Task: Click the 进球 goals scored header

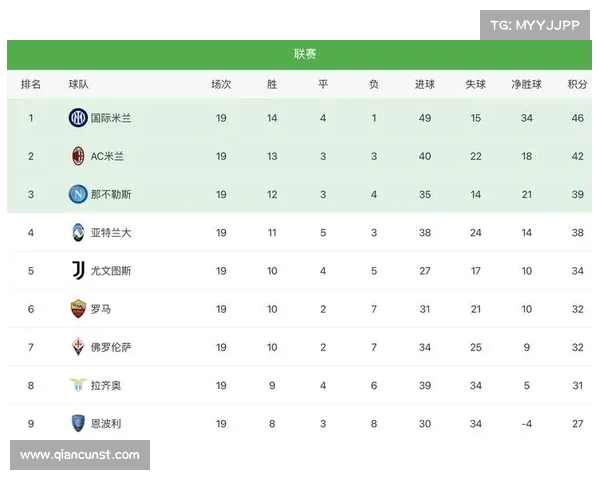Action: 425,84
